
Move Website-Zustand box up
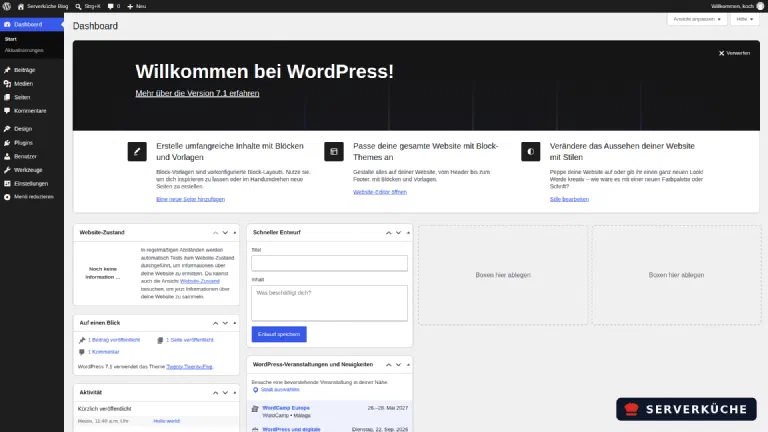tap(216, 233)
